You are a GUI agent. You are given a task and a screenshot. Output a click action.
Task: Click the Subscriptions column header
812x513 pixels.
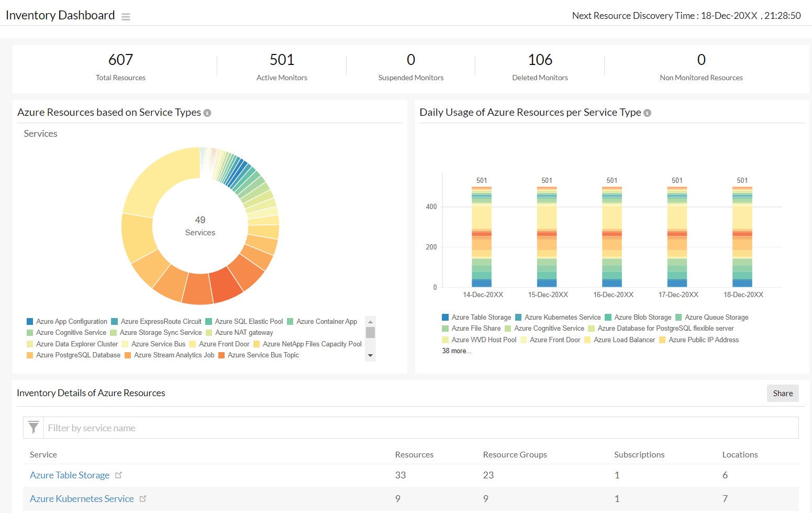[639, 455]
